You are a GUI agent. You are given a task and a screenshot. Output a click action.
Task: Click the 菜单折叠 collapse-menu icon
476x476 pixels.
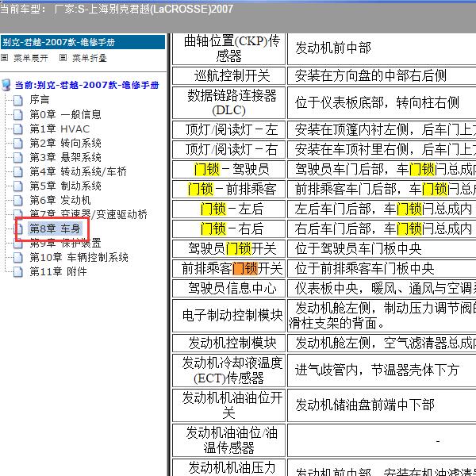pyautogui.click(x=63, y=57)
